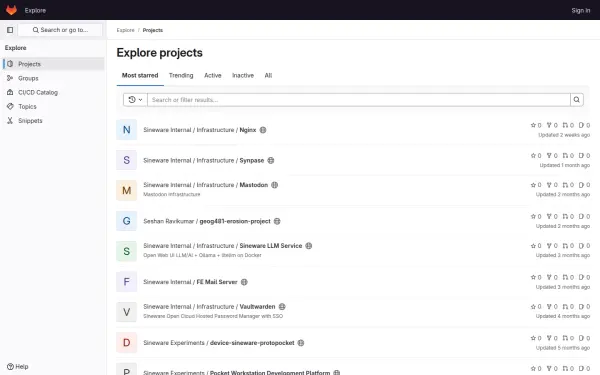Switch to the Inactive tab
The height and width of the screenshot is (375, 600).
click(x=243, y=75)
